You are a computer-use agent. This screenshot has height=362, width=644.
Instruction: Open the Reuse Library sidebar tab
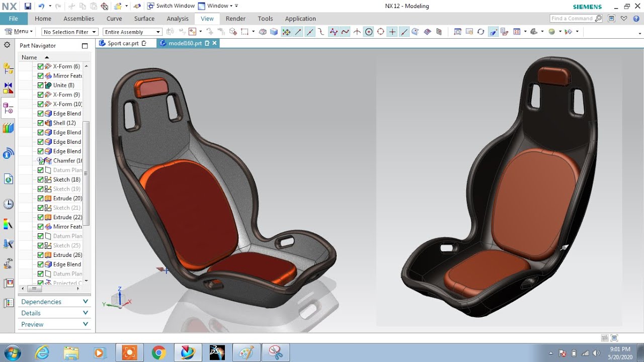click(x=8, y=128)
